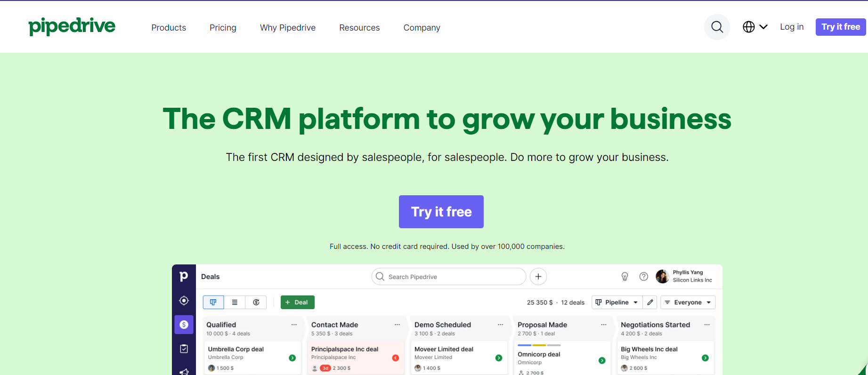This screenshot has width=868, height=375.
Task: Click the Negotiations Started stage heading
Action: point(655,325)
